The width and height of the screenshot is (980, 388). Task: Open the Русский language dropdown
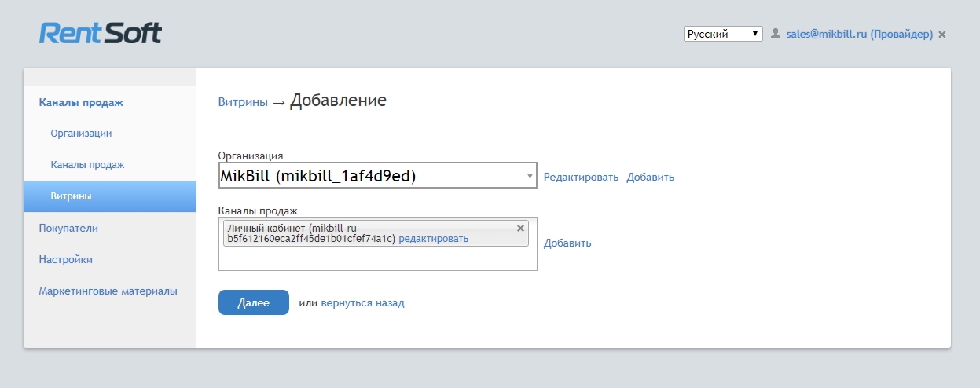tap(722, 34)
